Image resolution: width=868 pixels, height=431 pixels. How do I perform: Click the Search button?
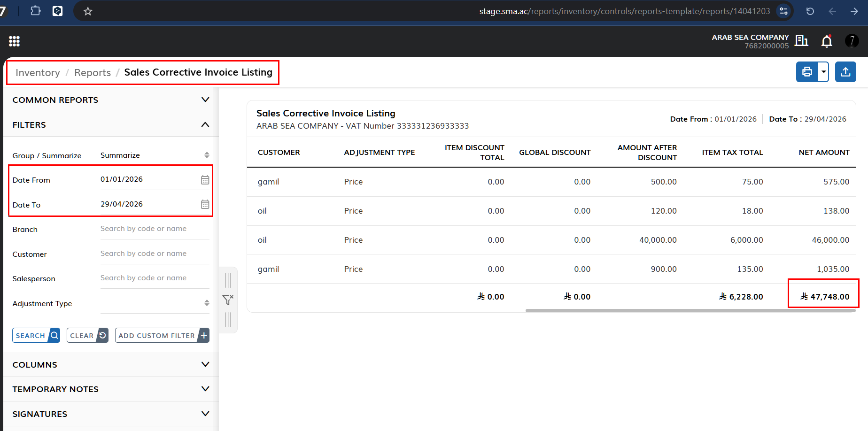coord(36,335)
